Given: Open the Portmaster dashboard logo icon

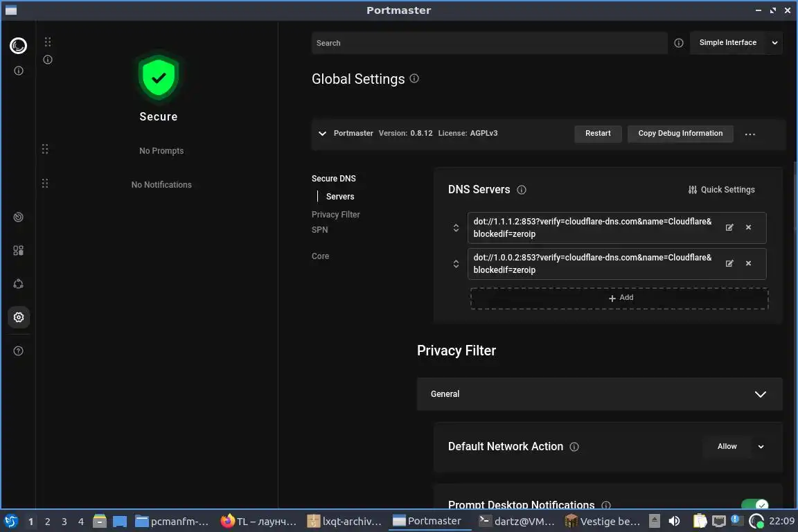Looking at the screenshot, I should [x=18, y=46].
